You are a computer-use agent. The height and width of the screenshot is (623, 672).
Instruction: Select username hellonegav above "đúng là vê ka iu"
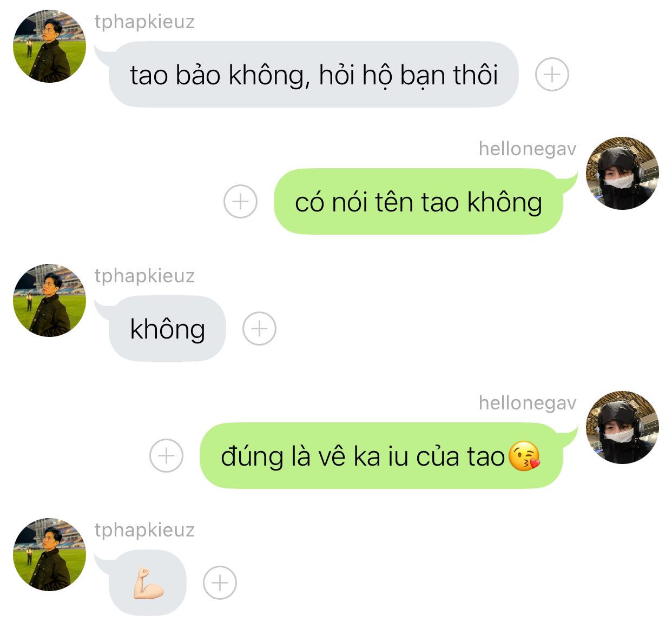pyautogui.click(x=528, y=403)
